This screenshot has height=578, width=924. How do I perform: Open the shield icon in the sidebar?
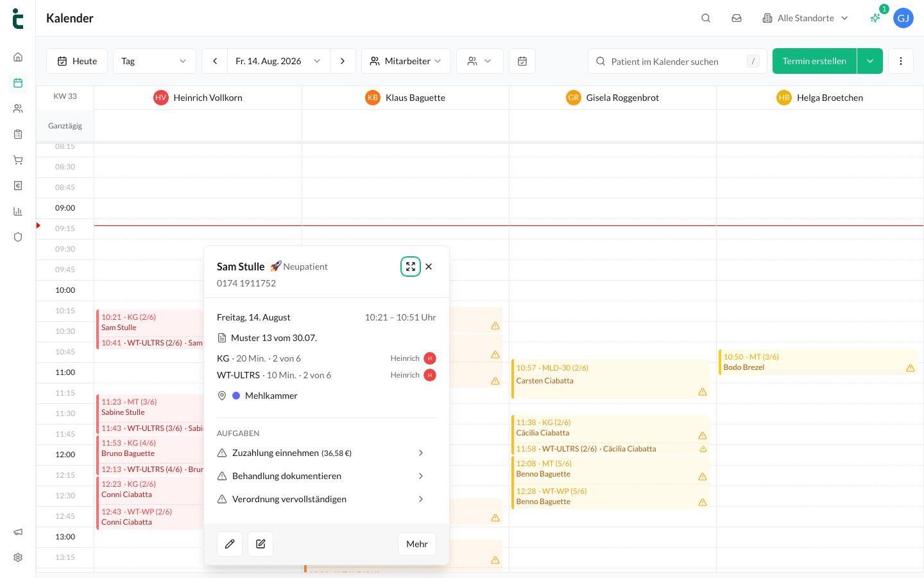[x=18, y=237]
